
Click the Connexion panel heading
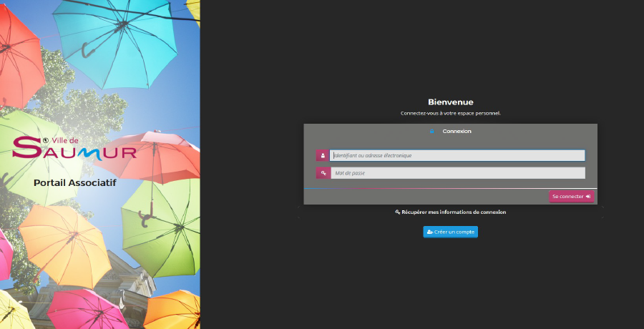pos(457,132)
